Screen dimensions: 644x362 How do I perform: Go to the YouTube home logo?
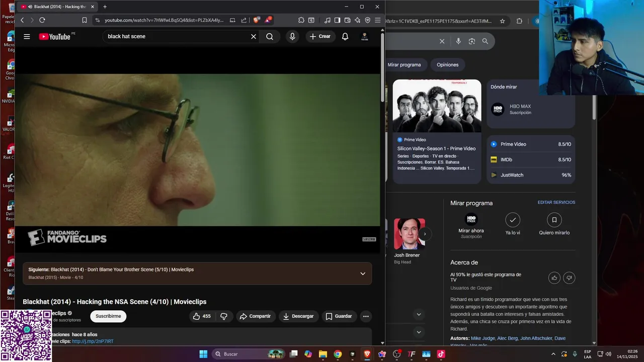tap(54, 36)
